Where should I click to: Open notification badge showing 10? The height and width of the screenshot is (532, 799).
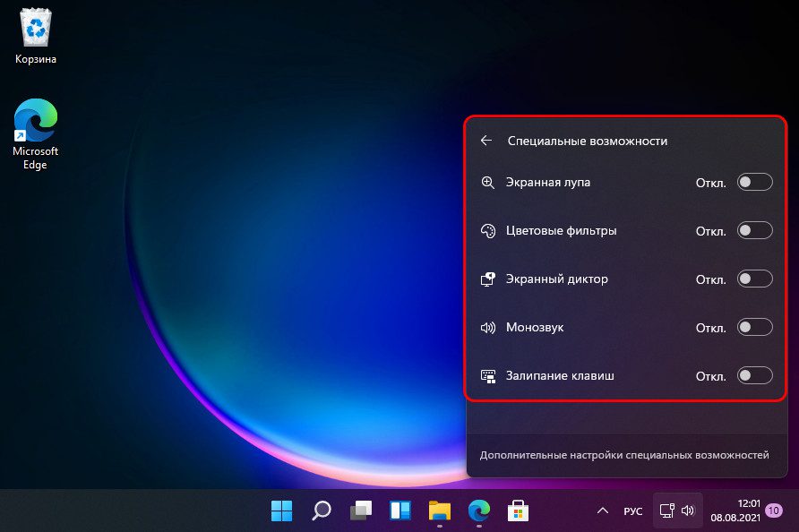[774, 511]
